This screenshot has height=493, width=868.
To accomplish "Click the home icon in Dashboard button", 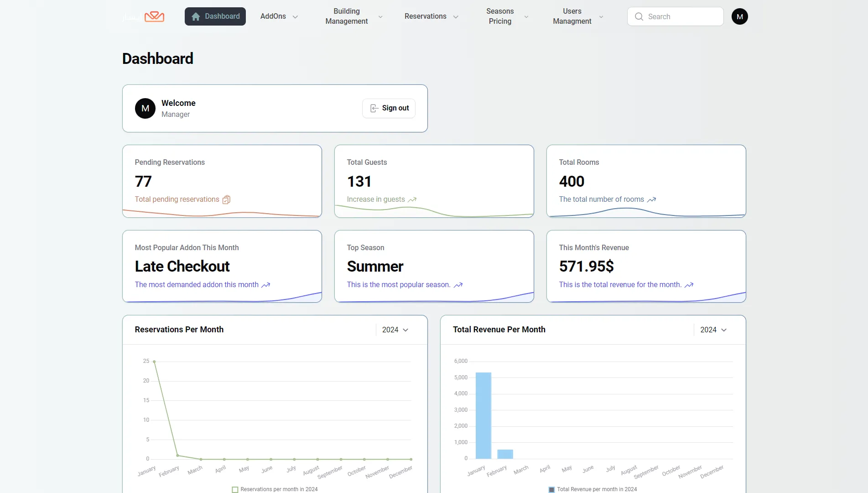I will point(196,16).
